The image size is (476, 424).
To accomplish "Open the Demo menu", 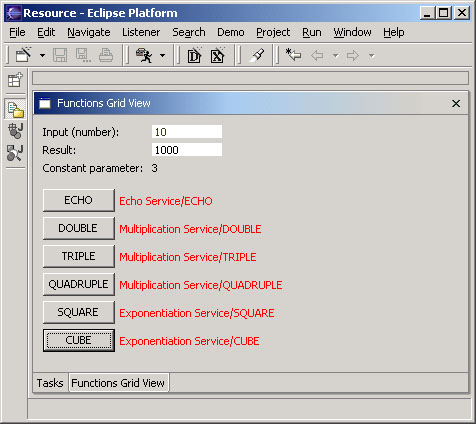I will pos(231,32).
